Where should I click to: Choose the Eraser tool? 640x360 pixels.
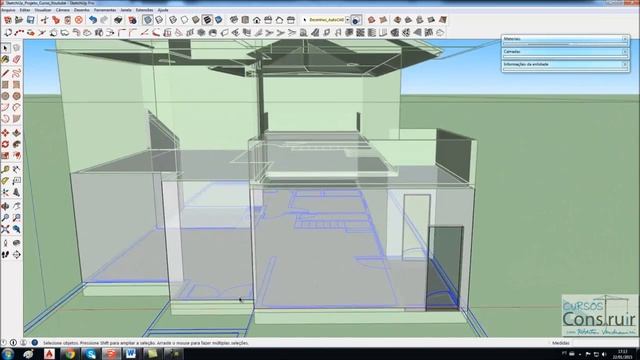click(16, 60)
